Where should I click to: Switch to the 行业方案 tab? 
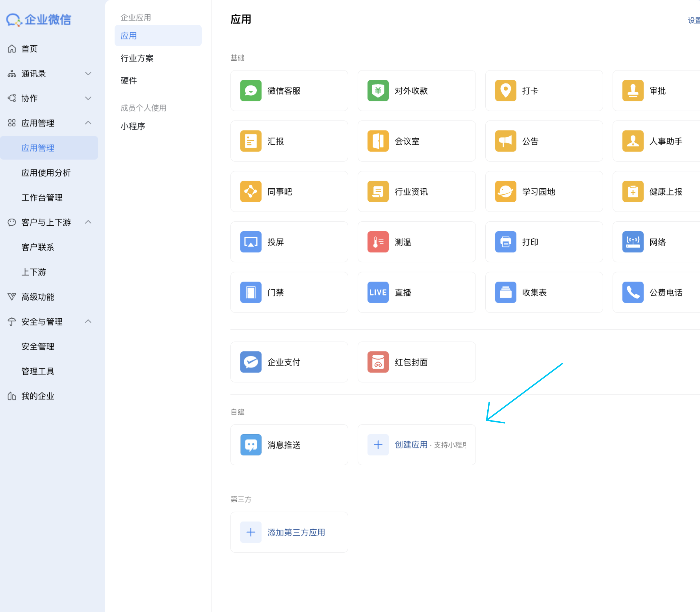point(137,58)
